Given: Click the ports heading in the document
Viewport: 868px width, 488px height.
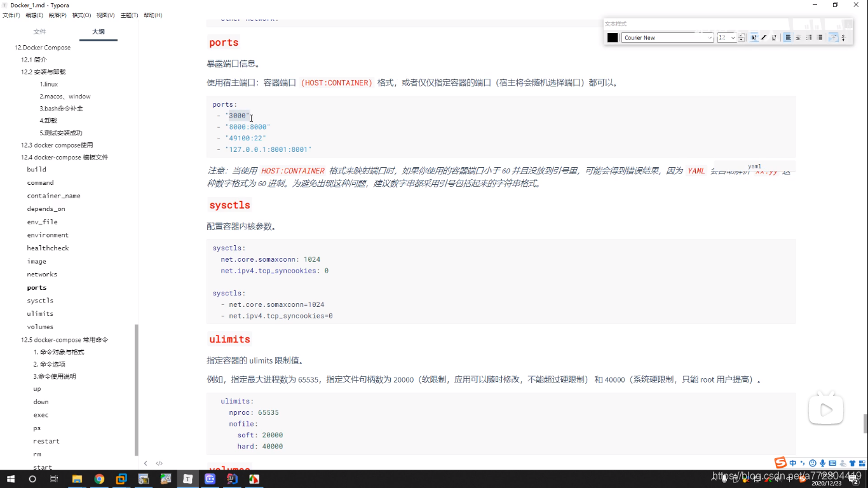Looking at the screenshot, I should point(224,43).
